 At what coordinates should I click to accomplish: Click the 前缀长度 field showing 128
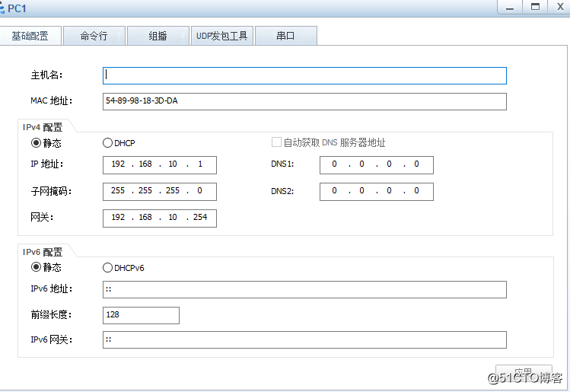[141, 315]
